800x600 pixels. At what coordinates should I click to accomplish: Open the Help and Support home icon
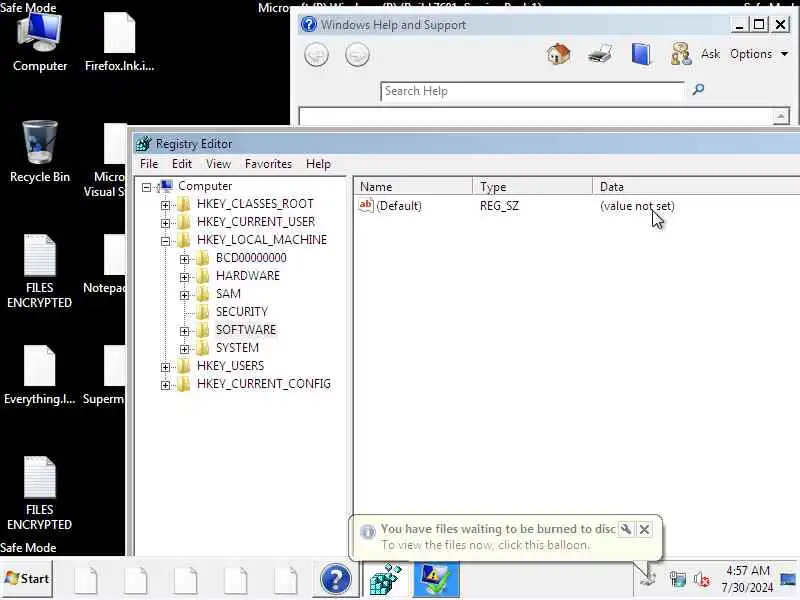coord(559,54)
